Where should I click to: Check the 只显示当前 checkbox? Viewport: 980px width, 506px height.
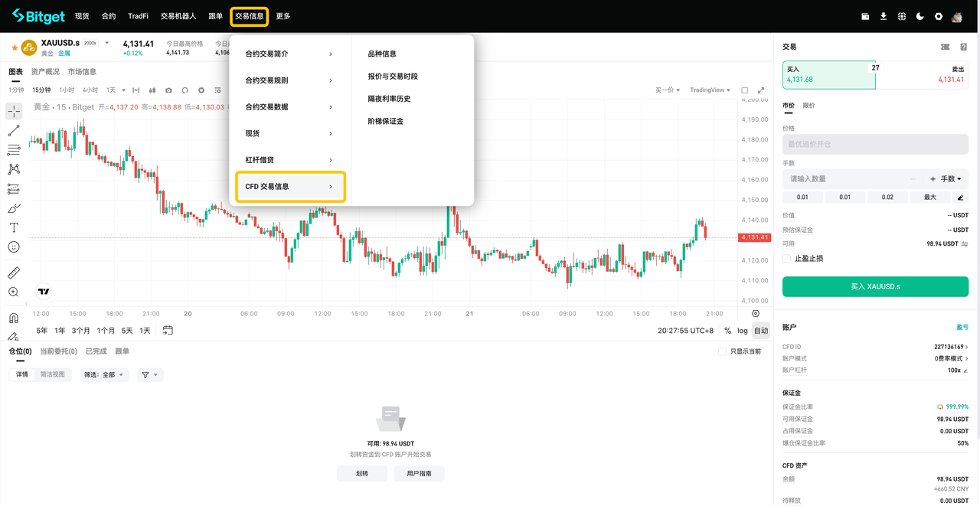click(722, 351)
